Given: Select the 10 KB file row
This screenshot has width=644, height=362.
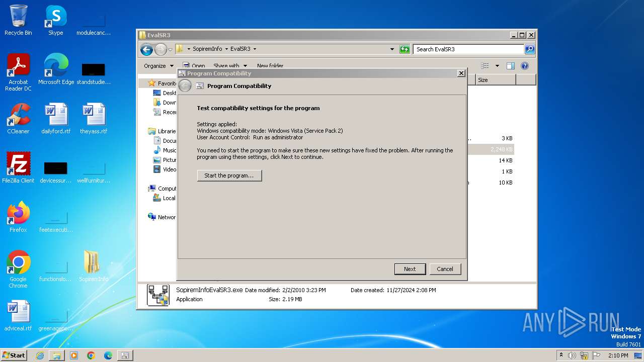Looking at the screenshot, I should click(491, 183).
